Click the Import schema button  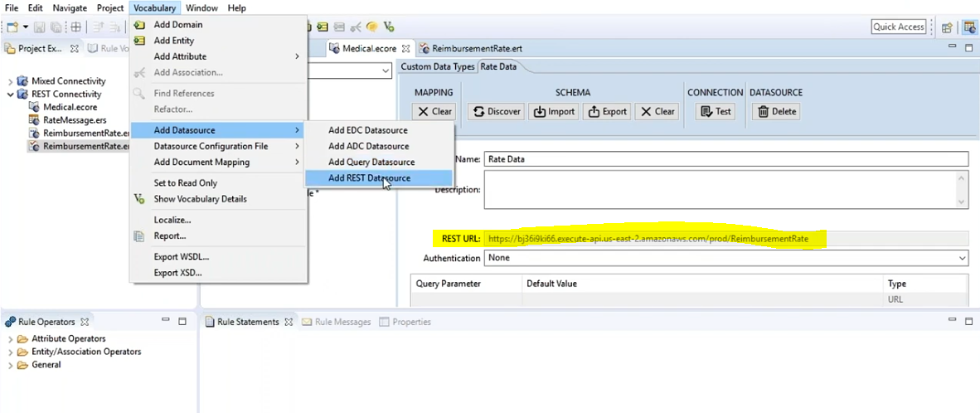click(x=555, y=111)
